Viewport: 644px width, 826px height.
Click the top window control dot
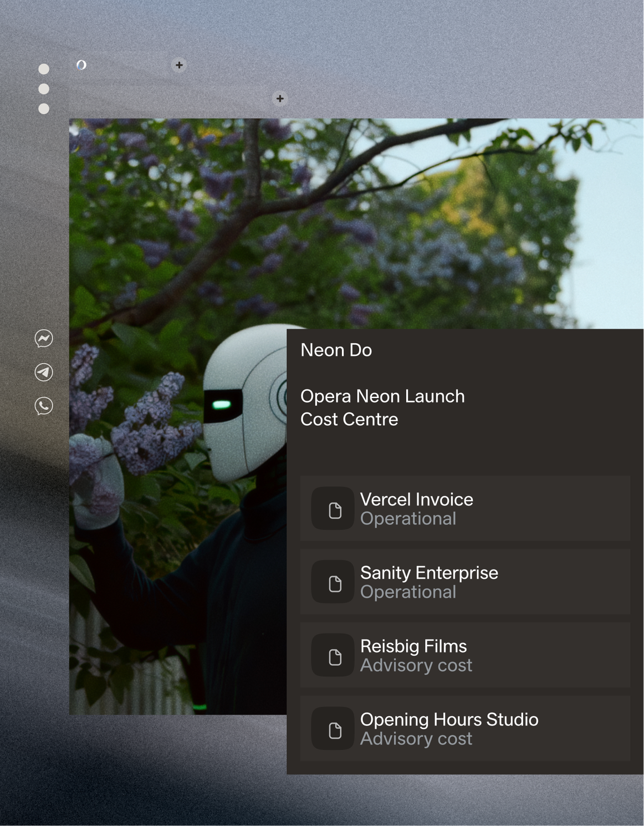click(x=44, y=69)
